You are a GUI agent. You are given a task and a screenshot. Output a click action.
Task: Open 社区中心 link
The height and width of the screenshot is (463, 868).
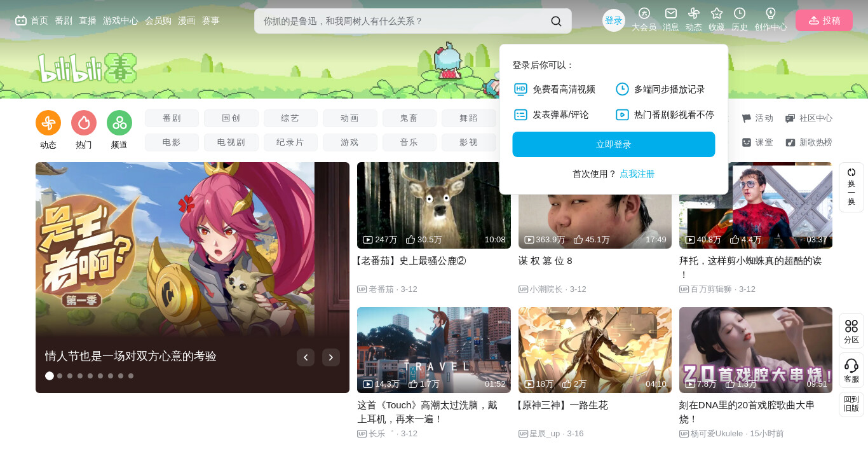point(809,118)
